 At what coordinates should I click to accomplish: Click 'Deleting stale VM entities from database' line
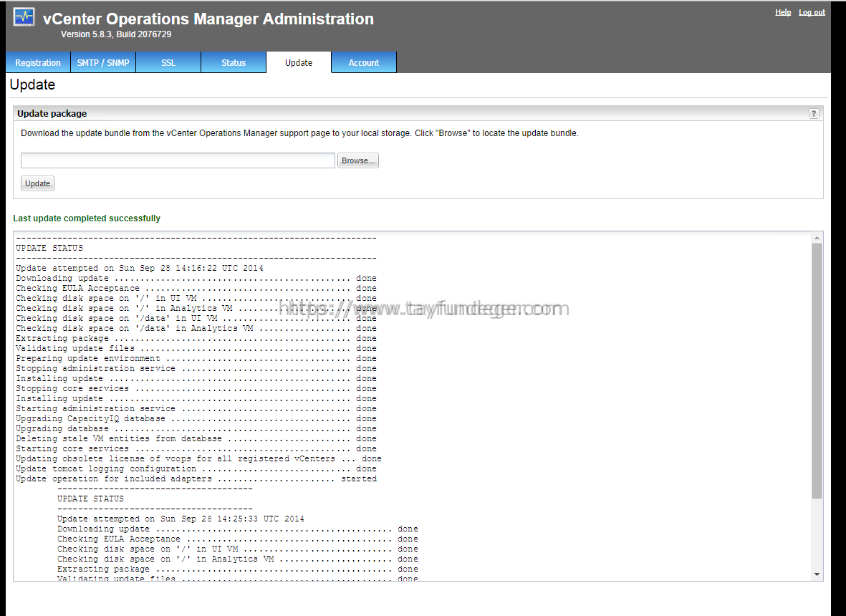(x=196, y=438)
